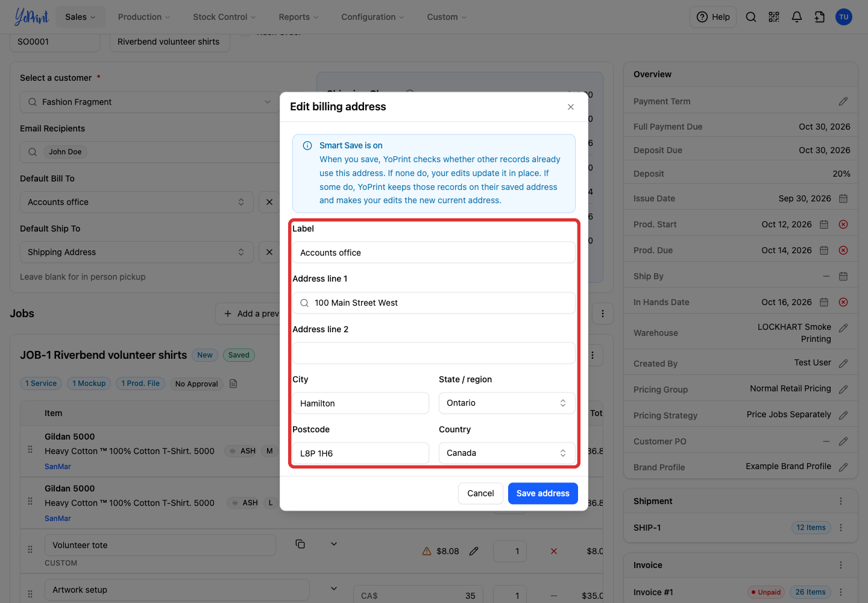
Task: Close the Edit billing address dialog
Action: pyautogui.click(x=571, y=107)
